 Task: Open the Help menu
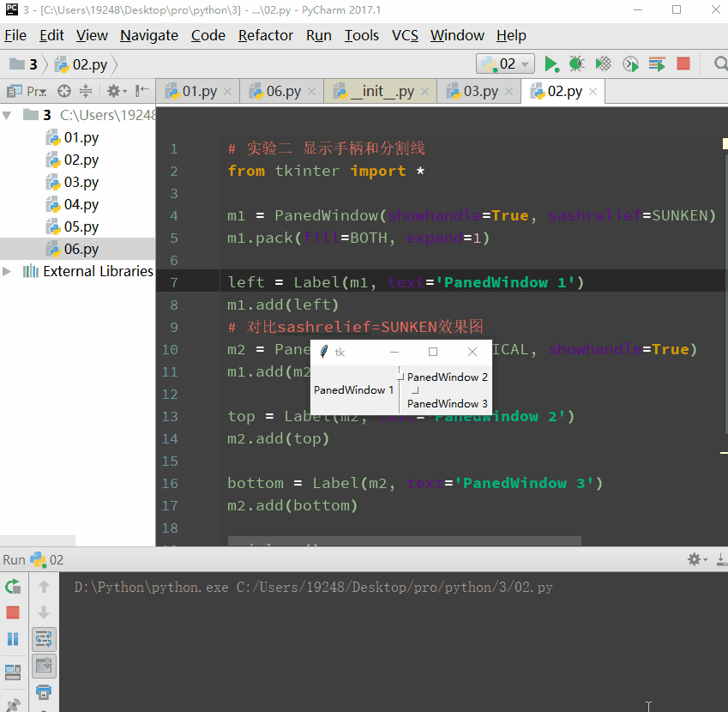point(511,36)
